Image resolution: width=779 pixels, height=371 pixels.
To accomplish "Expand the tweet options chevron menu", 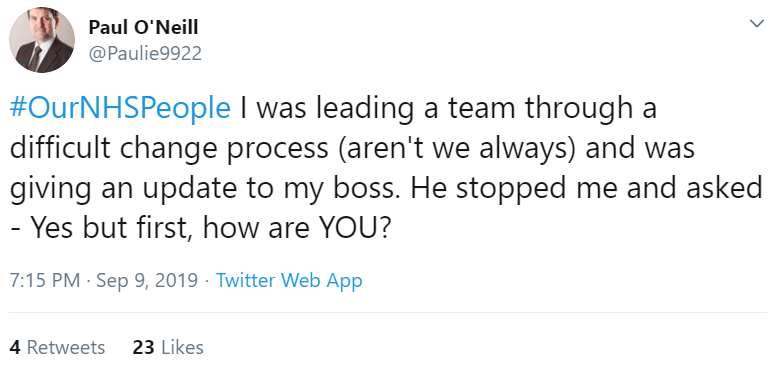I will click(x=757, y=23).
